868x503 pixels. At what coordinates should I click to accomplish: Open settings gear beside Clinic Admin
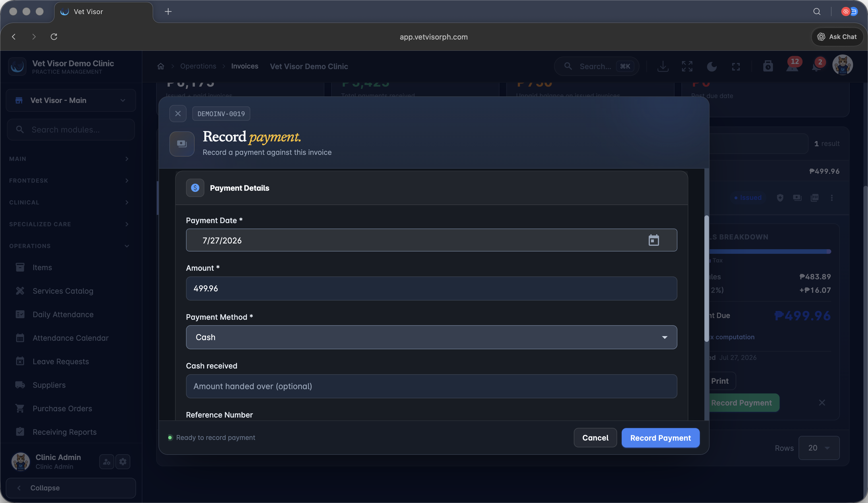click(x=123, y=462)
